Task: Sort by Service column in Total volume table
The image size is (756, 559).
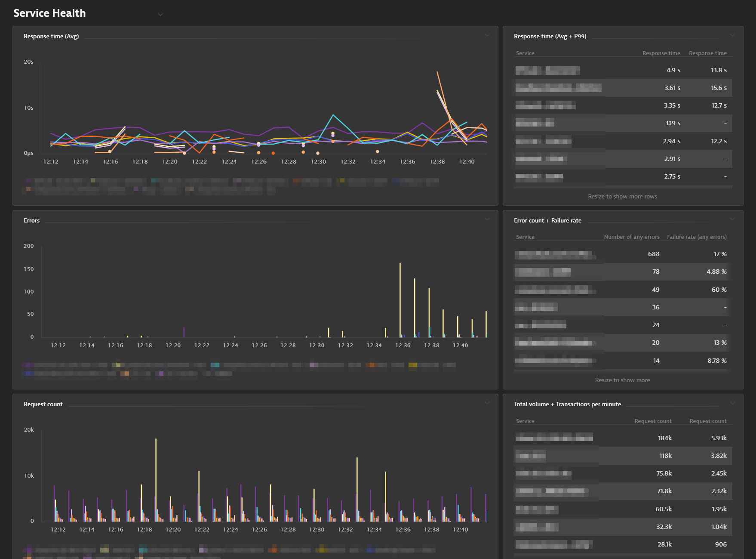Action: [x=525, y=421]
